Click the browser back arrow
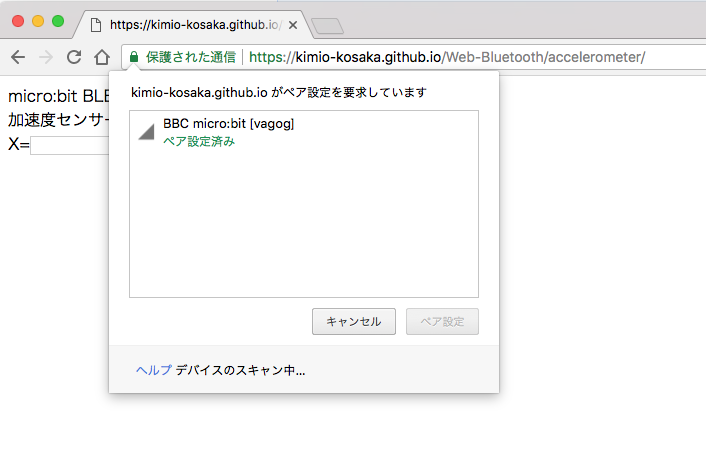This screenshot has width=706, height=456. pyautogui.click(x=18, y=57)
